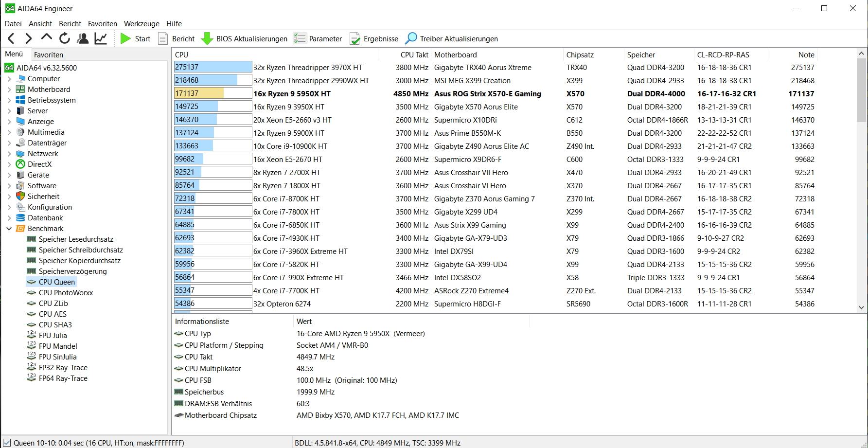Click the BIOS Aktualisierungen green arrow icon
This screenshot has width=868, height=448.
[207, 38]
